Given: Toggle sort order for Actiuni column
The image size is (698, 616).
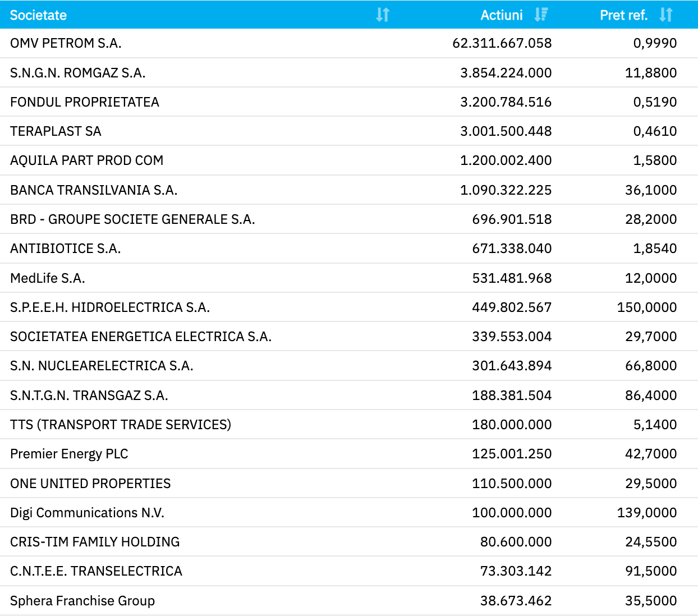Looking at the screenshot, I should tap(540, 15).
